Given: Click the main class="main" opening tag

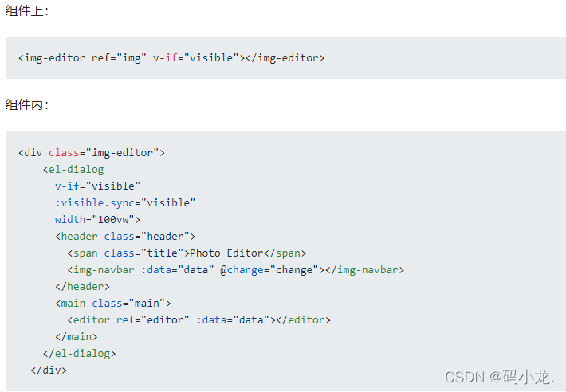Looking at the screenshot, I should tap(113, 303).
